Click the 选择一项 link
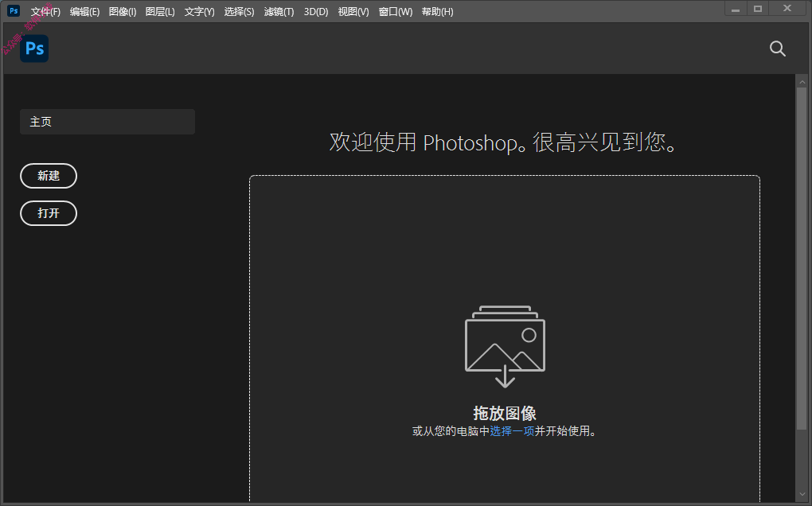The image size is (812, 506). point(512,431)
